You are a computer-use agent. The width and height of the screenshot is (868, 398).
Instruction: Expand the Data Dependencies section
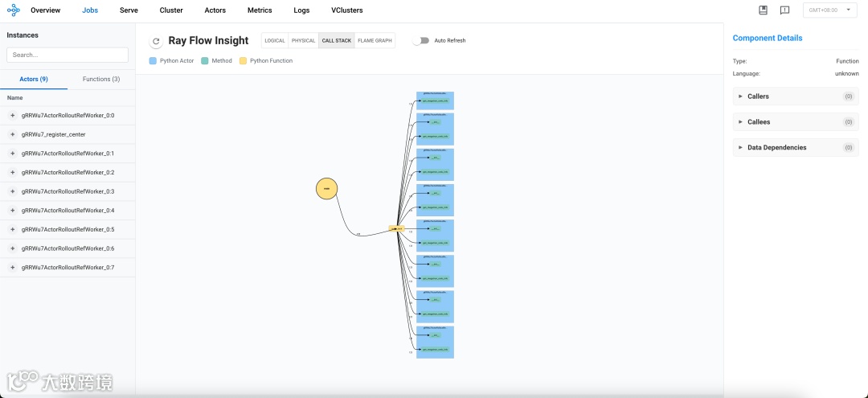point(796,147)
